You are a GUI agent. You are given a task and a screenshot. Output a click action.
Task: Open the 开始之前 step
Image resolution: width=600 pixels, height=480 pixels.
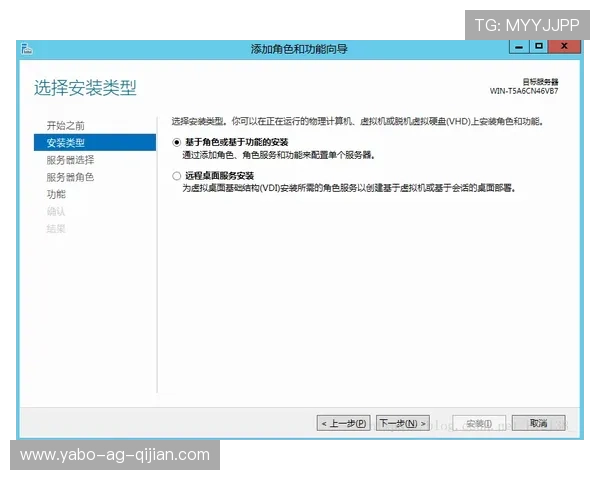(x=66, y=126)
